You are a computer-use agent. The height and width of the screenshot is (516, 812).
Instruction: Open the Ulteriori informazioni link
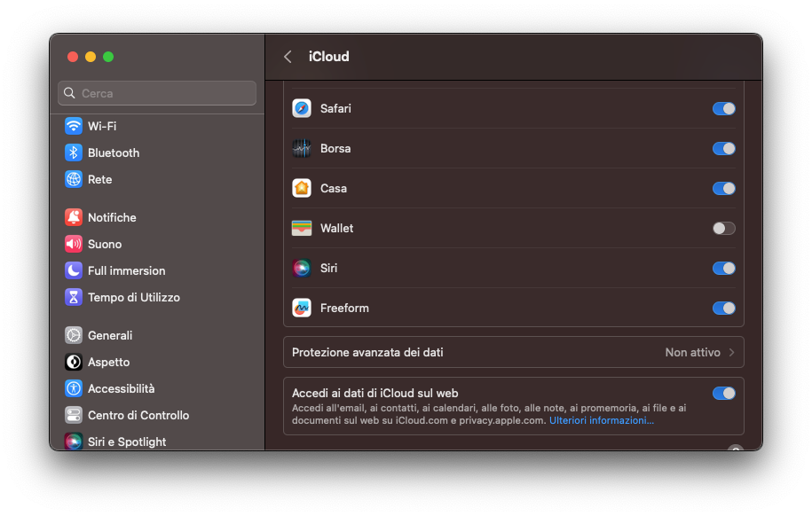601,420
